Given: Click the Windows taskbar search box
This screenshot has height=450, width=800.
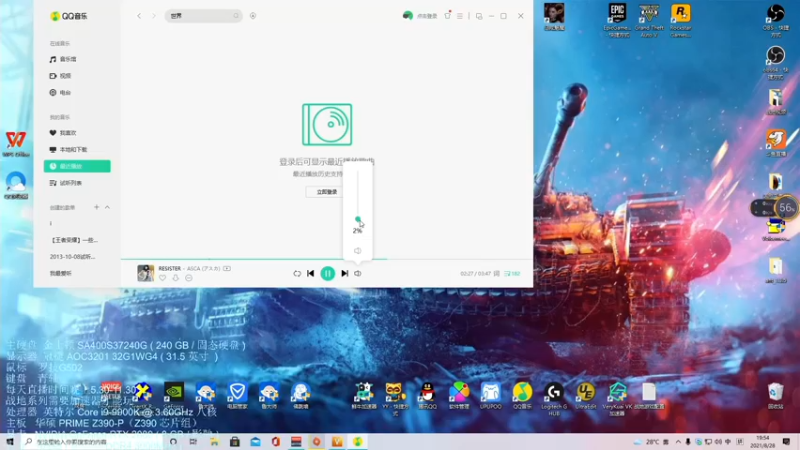Looking at the screenshot, I should tap(91, 441).
